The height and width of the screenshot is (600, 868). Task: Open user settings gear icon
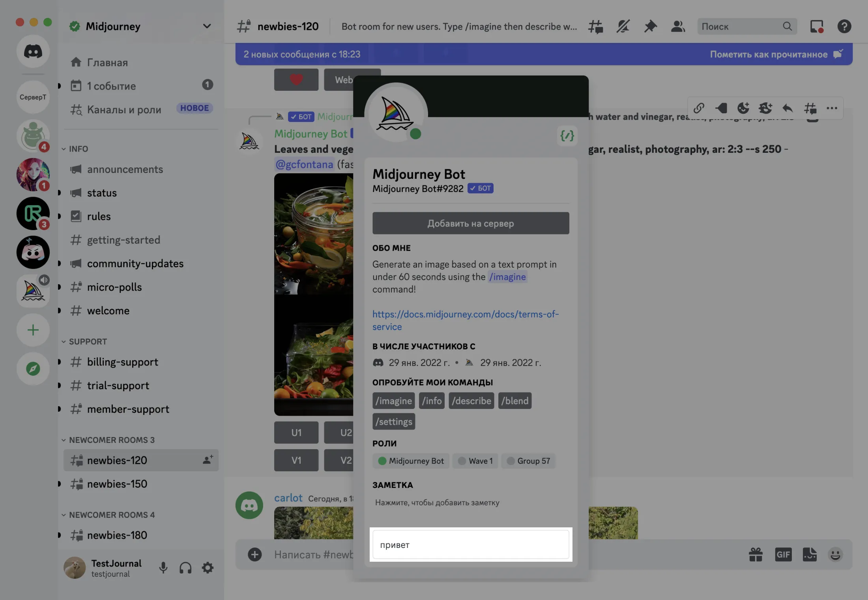point(208,568)
